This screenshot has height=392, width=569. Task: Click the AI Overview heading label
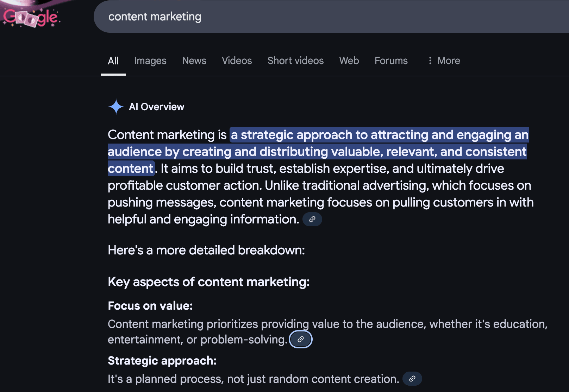click(x=156, y=107)
